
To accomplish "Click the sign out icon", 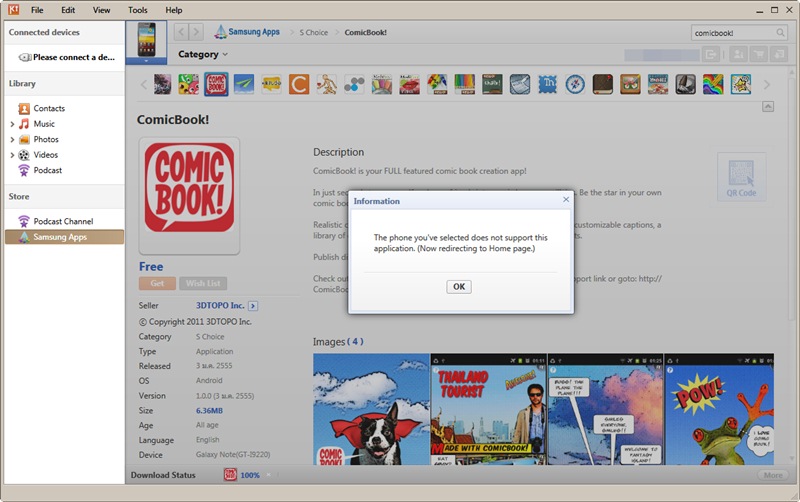I will point(710,54).
